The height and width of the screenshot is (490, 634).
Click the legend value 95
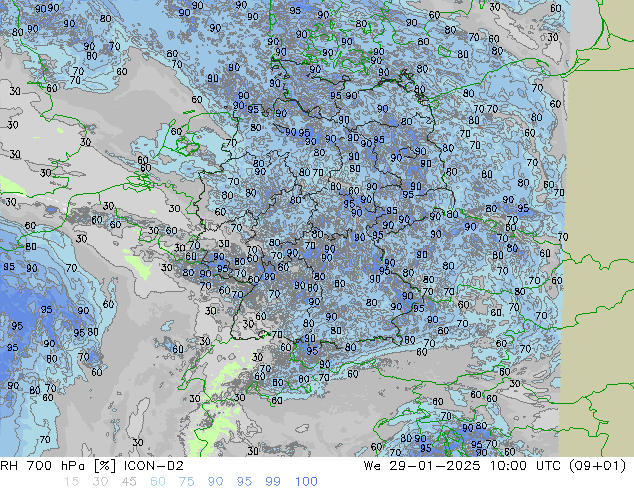pos(244,482)
